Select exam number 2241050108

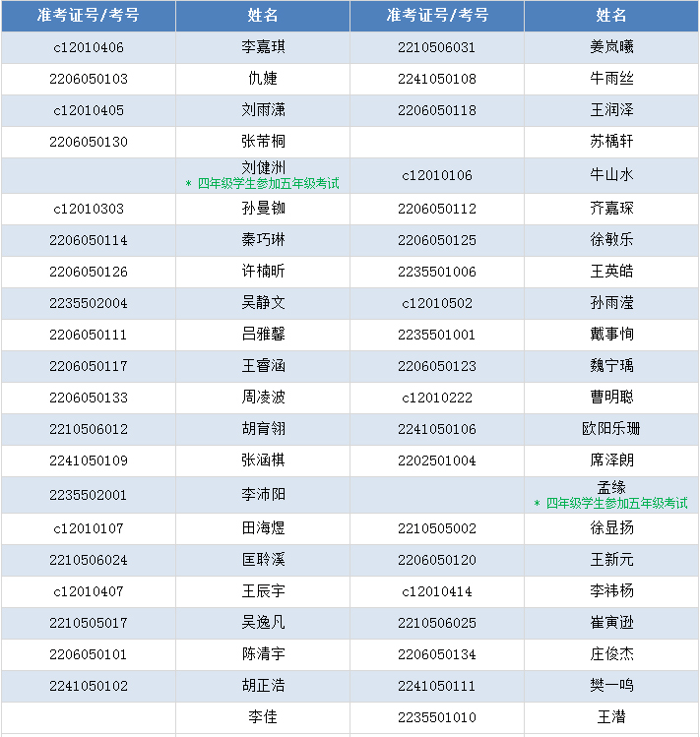coord(437,79)
